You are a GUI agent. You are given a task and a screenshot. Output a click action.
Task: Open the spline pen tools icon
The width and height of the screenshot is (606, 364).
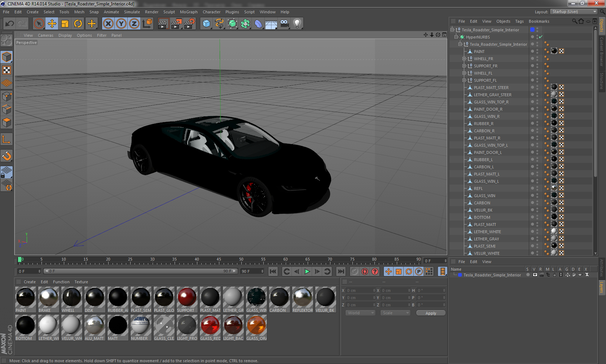point(219,24)
